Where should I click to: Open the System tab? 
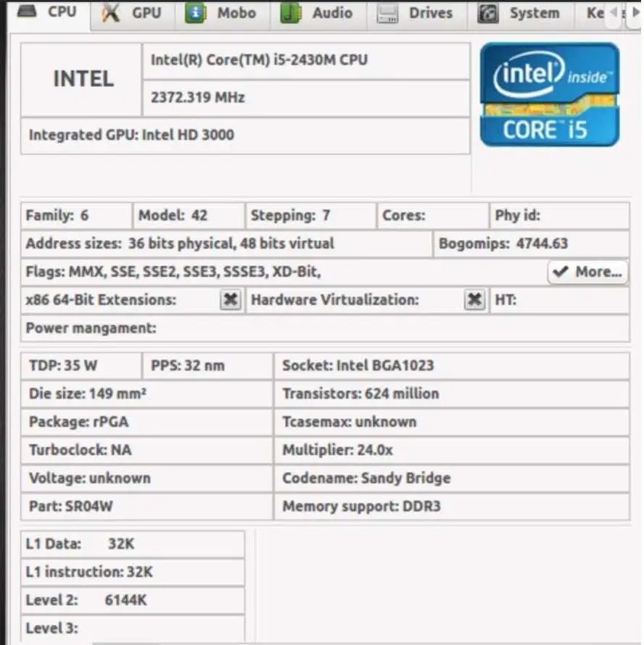(x=520, y=14)
